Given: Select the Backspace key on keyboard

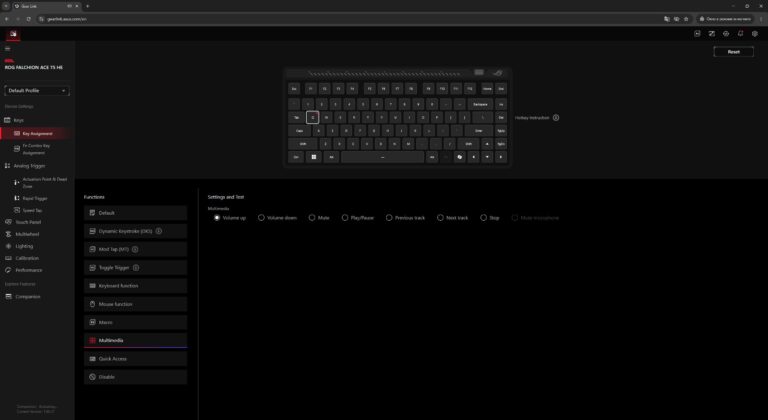Looking at the screenshot, I should point(480,104).
